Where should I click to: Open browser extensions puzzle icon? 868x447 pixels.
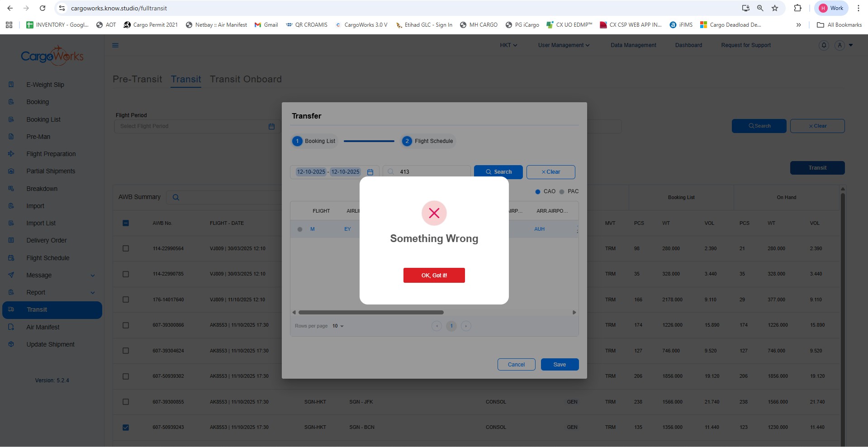[x=797, y=8]
